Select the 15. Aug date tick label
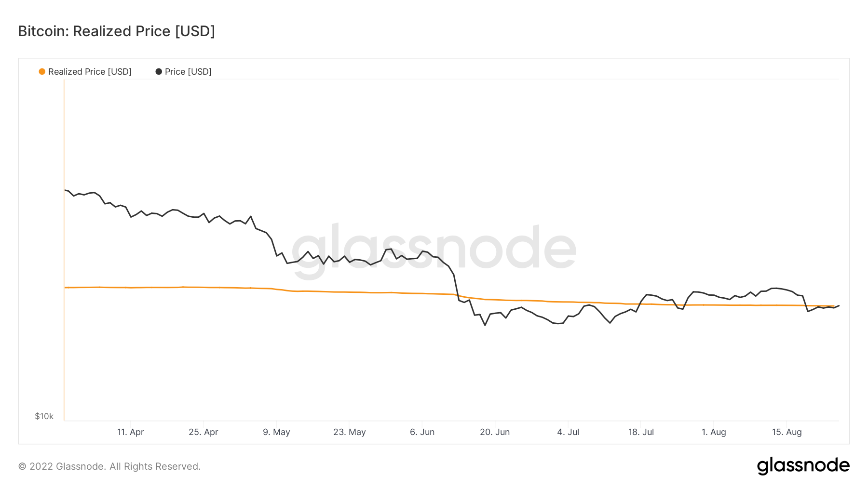The height and width of the screenshot is (488, 868). [787, 432]
